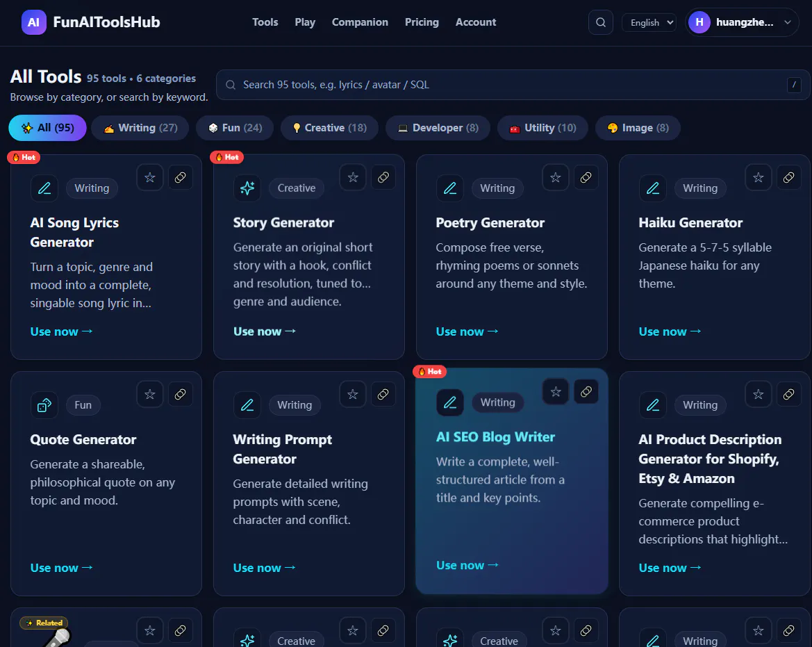This screenshot has height=647, width=812.
Task: Favorite the AI SEO Blog Writer tool
Action: click(556, 392)
